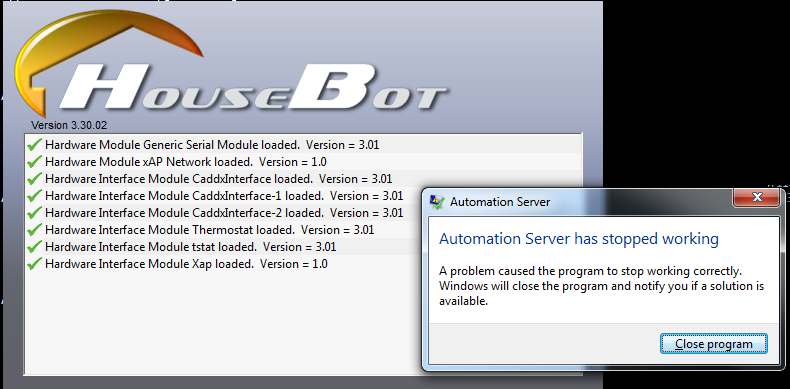The width and height of the screenshot is (790, 389).
Task: Select 'Hardware Interface Module CaddxInterface loaded' text
Action: click(178, 179)
